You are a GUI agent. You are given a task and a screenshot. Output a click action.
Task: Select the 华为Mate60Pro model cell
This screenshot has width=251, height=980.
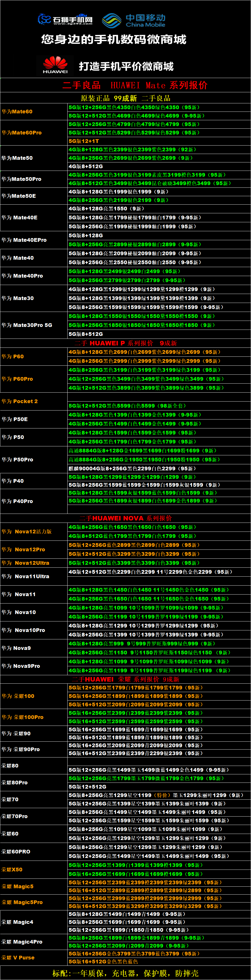pyautogui.click(x=34, y=133)
